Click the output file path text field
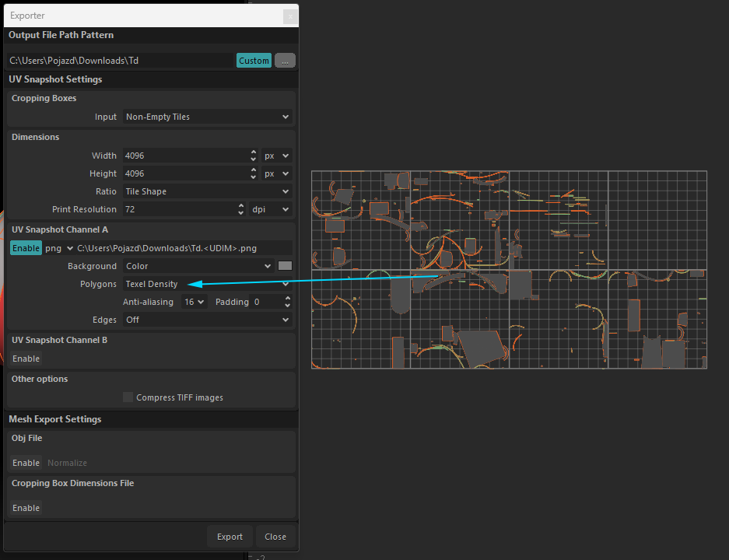The image size is (729, 560). point(121,61)
